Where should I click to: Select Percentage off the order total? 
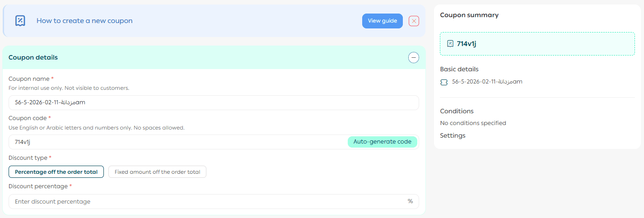[x=56, y=172]
